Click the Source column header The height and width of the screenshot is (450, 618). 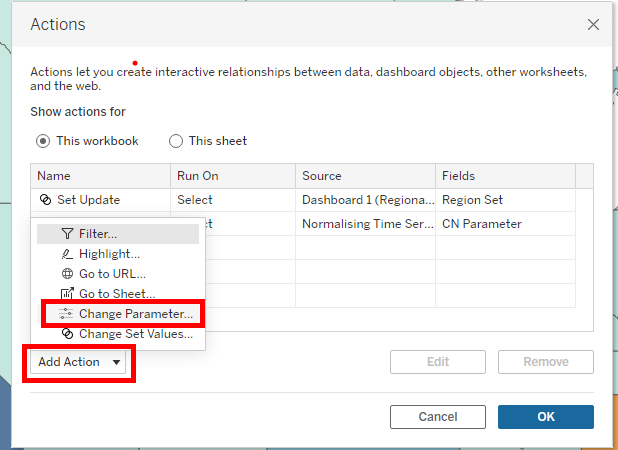coord(322,176)
